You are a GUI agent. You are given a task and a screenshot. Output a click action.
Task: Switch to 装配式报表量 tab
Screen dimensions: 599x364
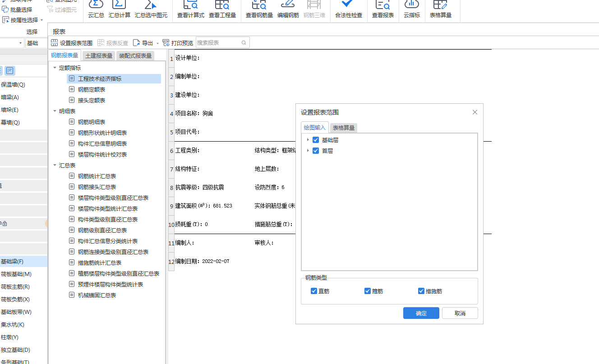coord(135,56)
